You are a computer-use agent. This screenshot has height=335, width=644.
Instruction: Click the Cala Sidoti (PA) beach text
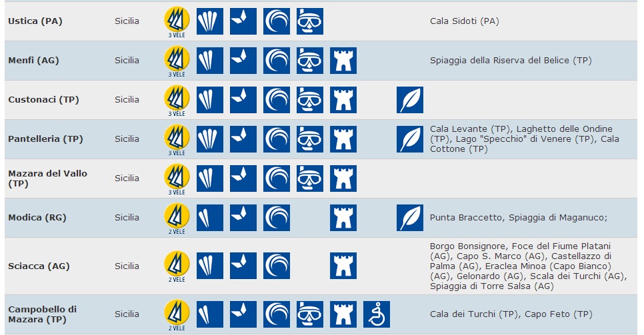[464, 21]
